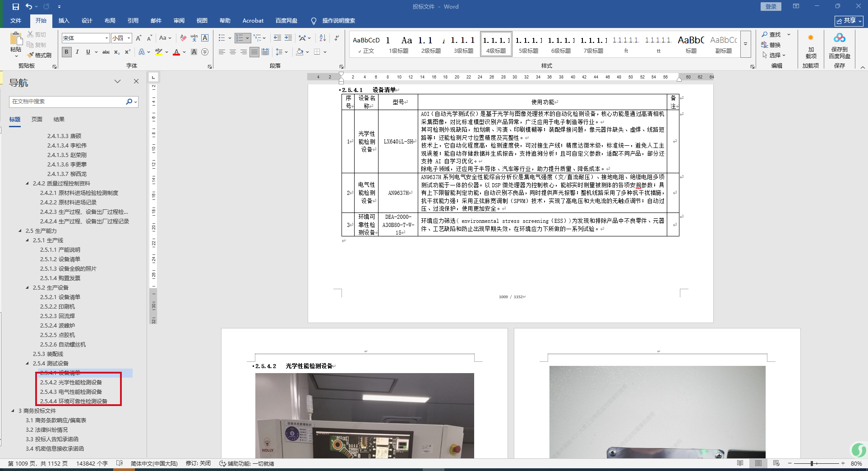Open the 审阅 ribbon tab
The height and width of the screenshot is (471, 868).
179,21
